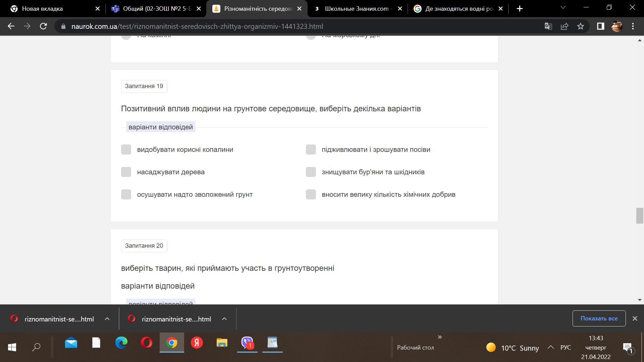Bookmark this page with the star icon
The image size is (644, 362).
pos(581,26)
